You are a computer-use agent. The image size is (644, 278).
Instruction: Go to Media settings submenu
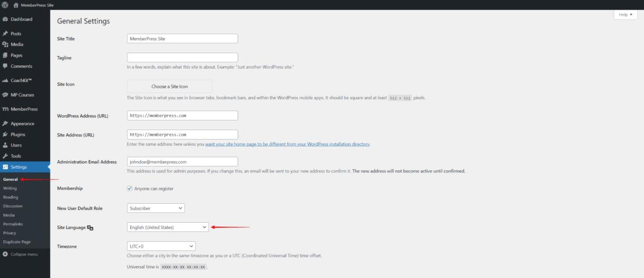pos(8,215)
